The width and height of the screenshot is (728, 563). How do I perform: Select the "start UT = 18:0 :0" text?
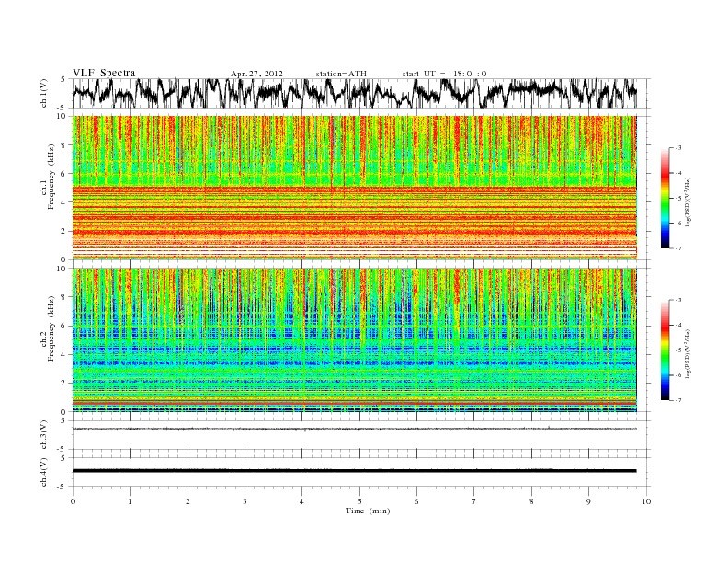coord(444,74)
